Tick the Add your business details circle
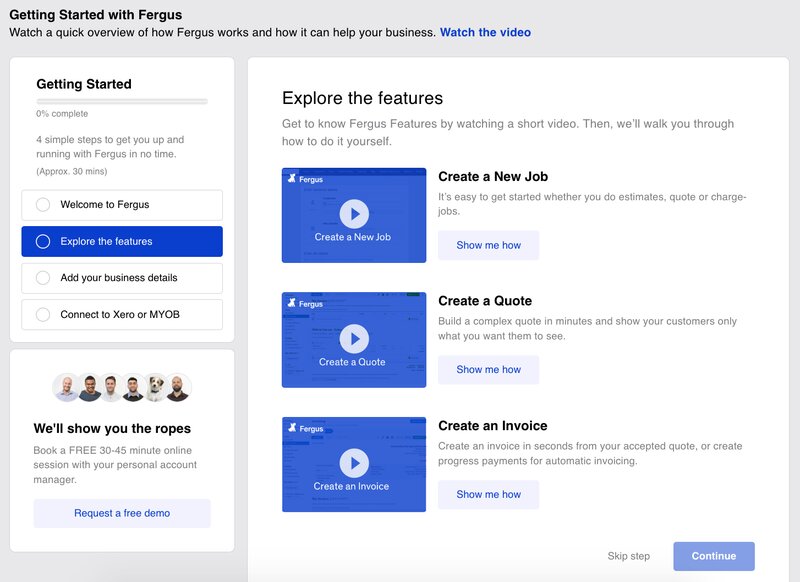 point(43,278)
